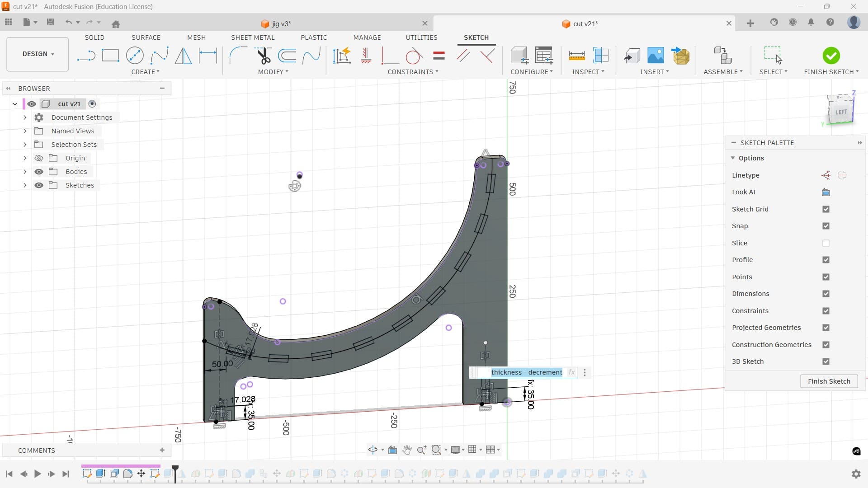Open the CONSTRAINTS dropdown menu
Viewport: 868px width, 488px height.
pos(412,72)
